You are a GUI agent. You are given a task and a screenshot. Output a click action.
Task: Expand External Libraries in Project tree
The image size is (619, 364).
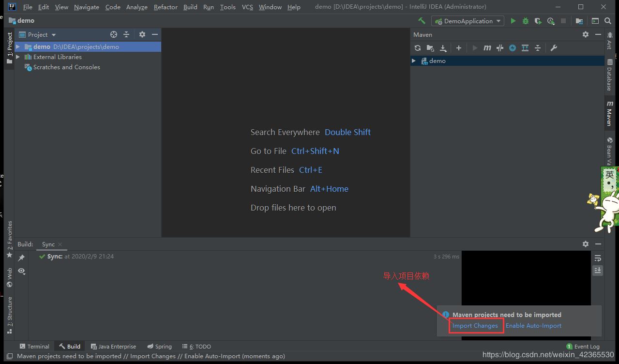click(x=18, y=57)
